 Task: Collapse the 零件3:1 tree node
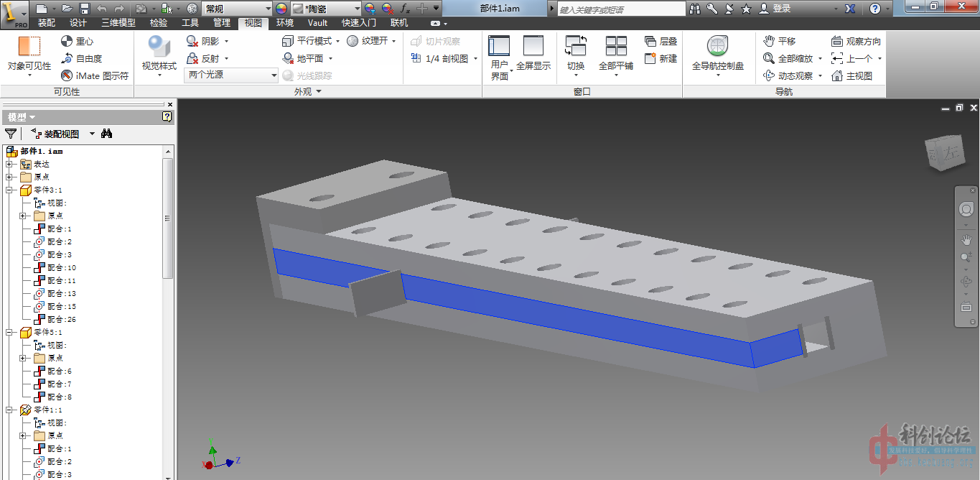(x=9, y=190)
